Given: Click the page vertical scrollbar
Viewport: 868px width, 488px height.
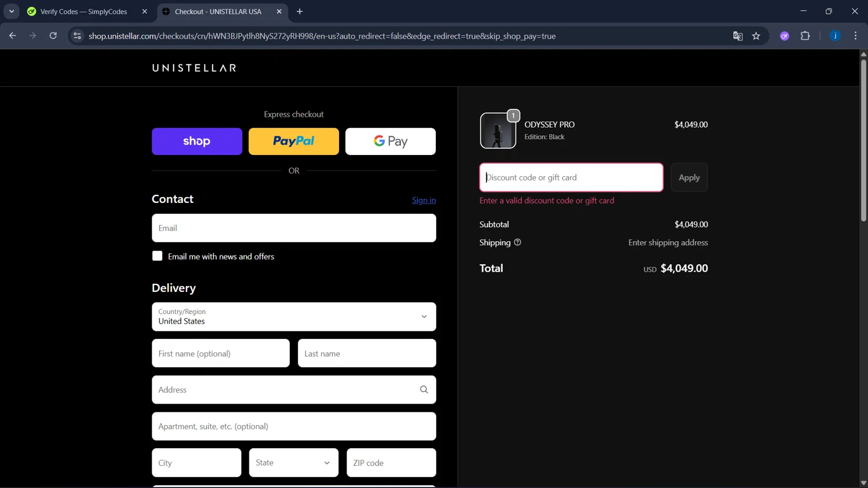Looking at the screenshot, I should click(x=863, y=141).
